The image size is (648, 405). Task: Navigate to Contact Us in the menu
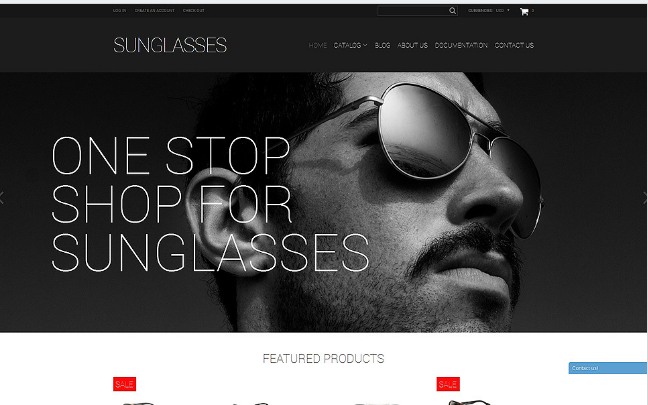click(x=514, y=45)
